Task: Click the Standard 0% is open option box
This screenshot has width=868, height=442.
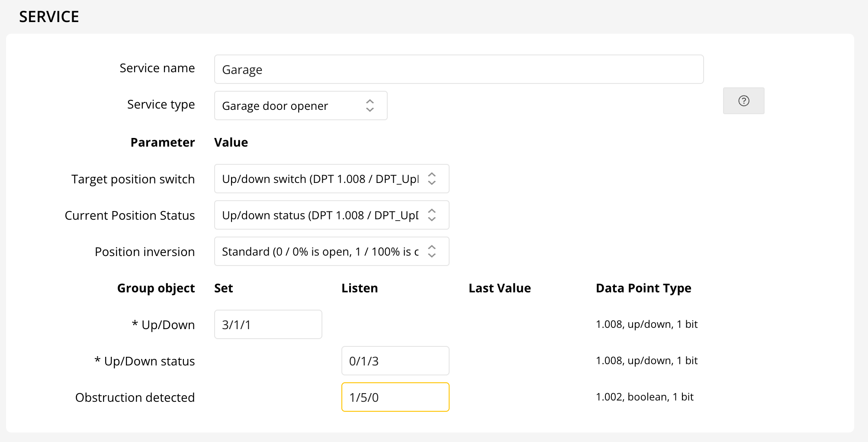Action: click(319, 251)
